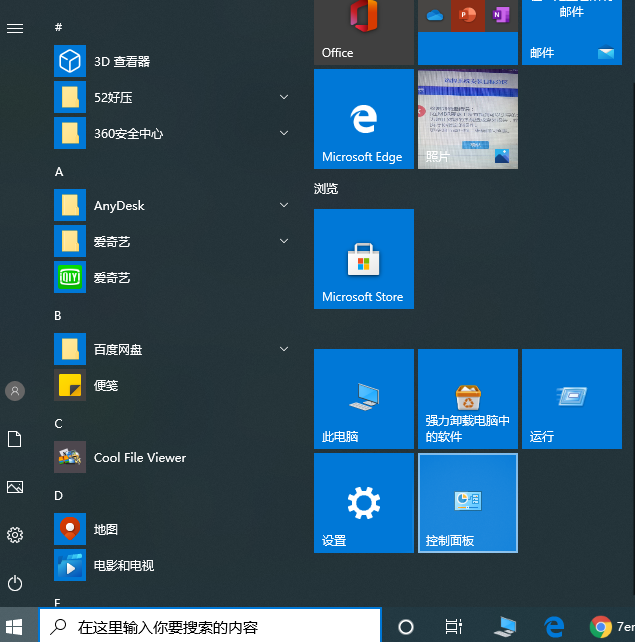Expand the 52好压 folder

point(170,98)
